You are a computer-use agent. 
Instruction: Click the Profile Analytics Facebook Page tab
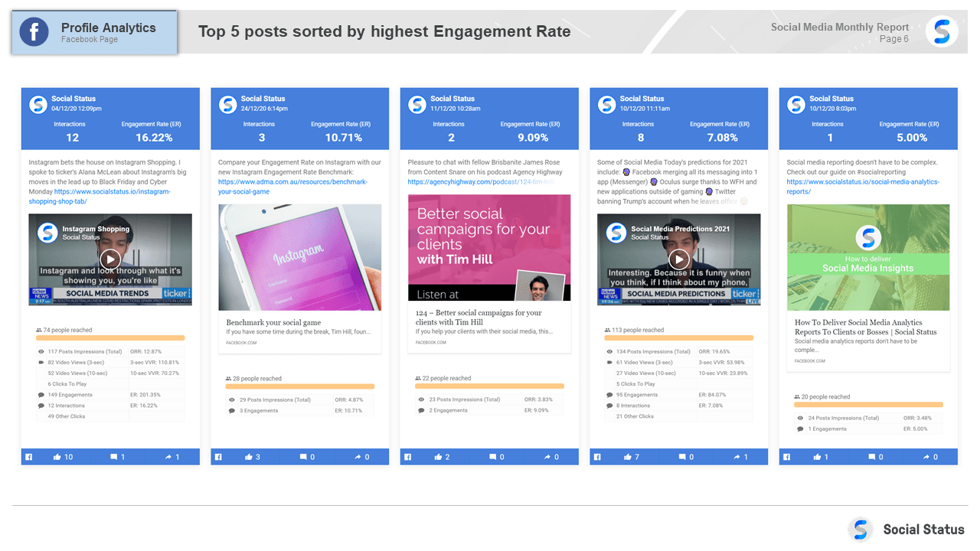tap(94, 32)
